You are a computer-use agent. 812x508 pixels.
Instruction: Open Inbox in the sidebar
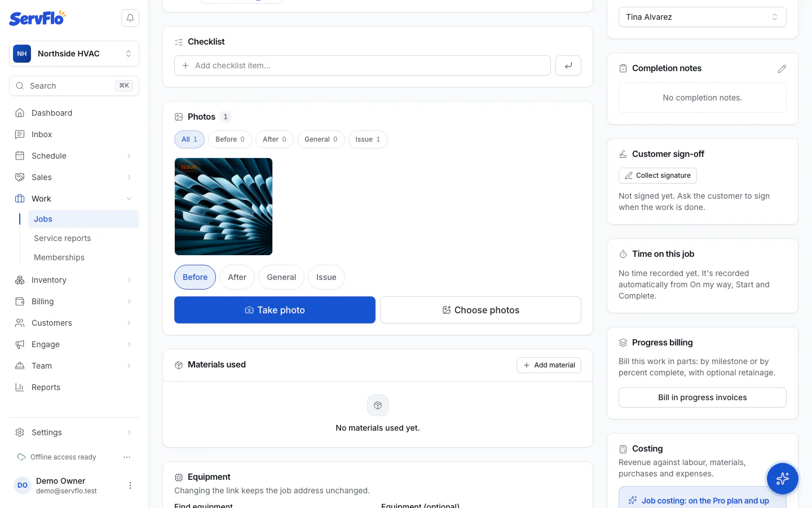point(74,134)
